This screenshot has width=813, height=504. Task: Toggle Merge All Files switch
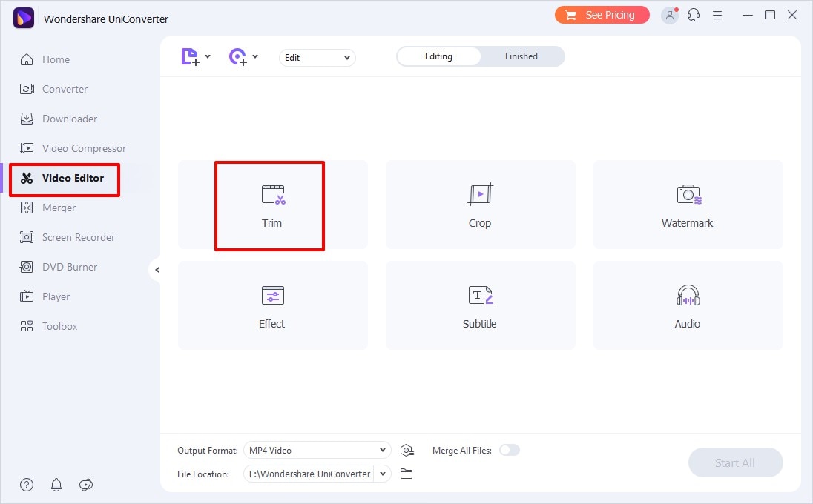[x=509, y=450]
